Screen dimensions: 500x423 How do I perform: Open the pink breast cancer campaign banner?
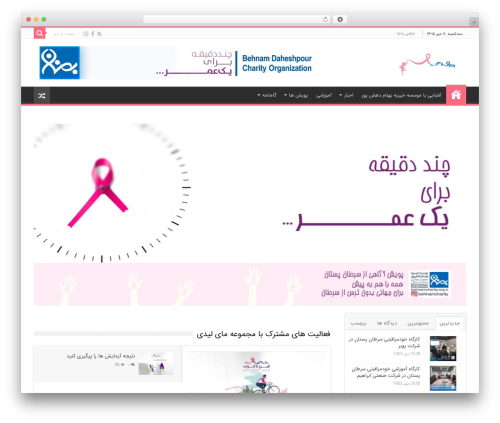pos(250,284)
